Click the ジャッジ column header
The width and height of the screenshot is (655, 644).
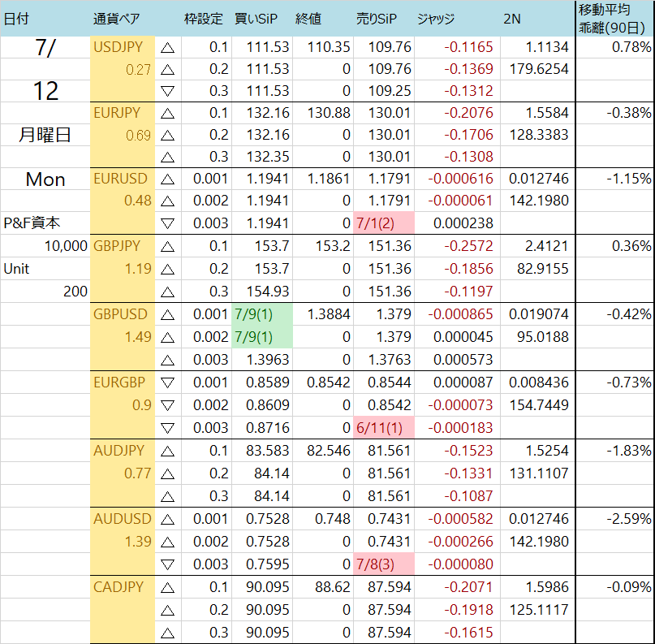click(436, 19)
